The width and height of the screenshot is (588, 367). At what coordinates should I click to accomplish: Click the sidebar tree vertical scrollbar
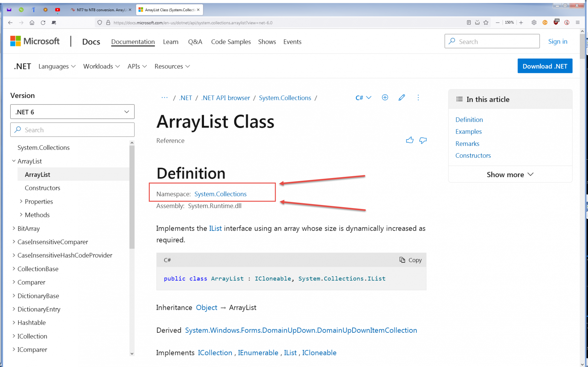tap(132, 196)
